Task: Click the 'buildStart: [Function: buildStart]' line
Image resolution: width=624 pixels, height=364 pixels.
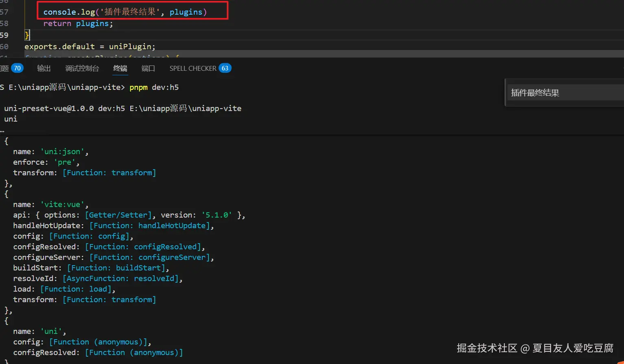Action: [91, 268]
